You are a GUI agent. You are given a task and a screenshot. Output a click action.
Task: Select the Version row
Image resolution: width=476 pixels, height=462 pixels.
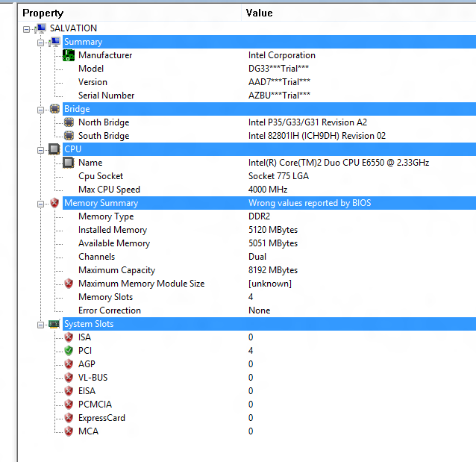[269, 82]
